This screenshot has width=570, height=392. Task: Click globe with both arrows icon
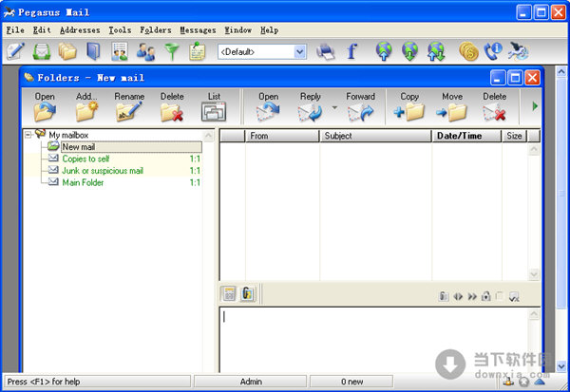click(436, 51)
